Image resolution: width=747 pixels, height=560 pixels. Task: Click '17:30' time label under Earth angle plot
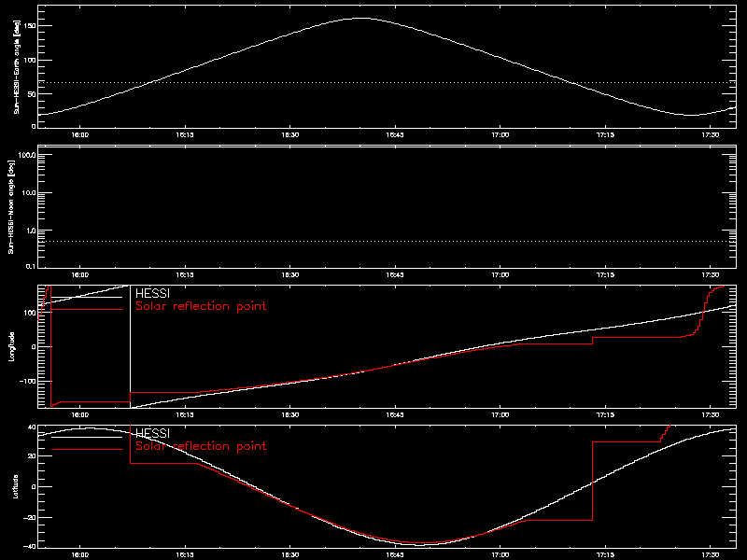pos(710,135)
